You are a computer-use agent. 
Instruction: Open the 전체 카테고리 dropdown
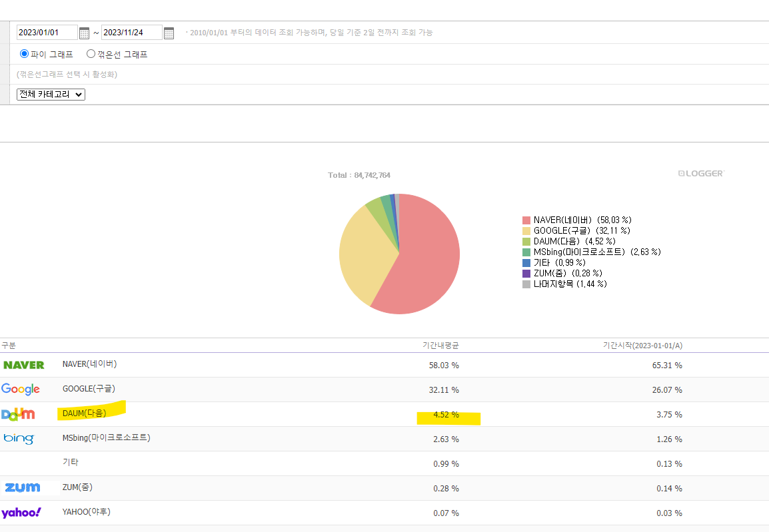click(51, 94)
